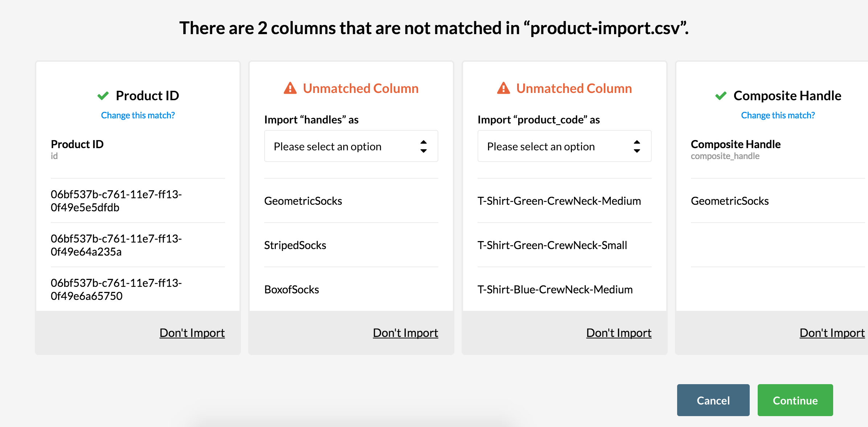
Task: Select the GeometricSocks value in handles column
Action: coord(303,201)
